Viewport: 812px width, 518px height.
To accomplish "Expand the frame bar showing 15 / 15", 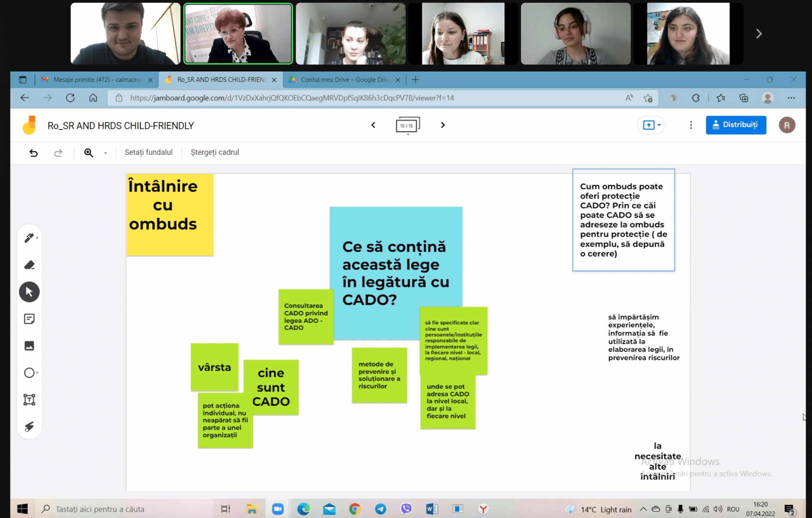I will click(408, 126).
